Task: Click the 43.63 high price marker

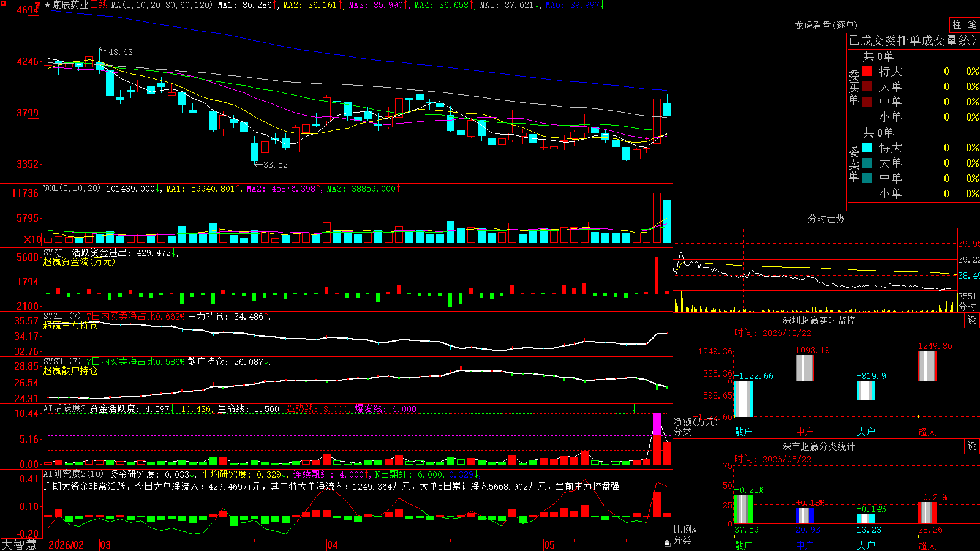Action: [x=121, y=52]
